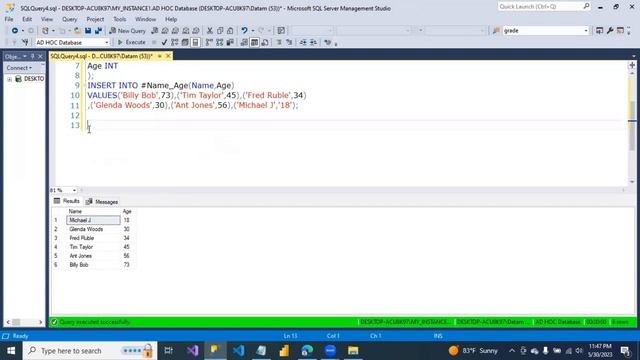Switch to the Results tab
This screenshot has height=360, width=640.
coord(67,201)
